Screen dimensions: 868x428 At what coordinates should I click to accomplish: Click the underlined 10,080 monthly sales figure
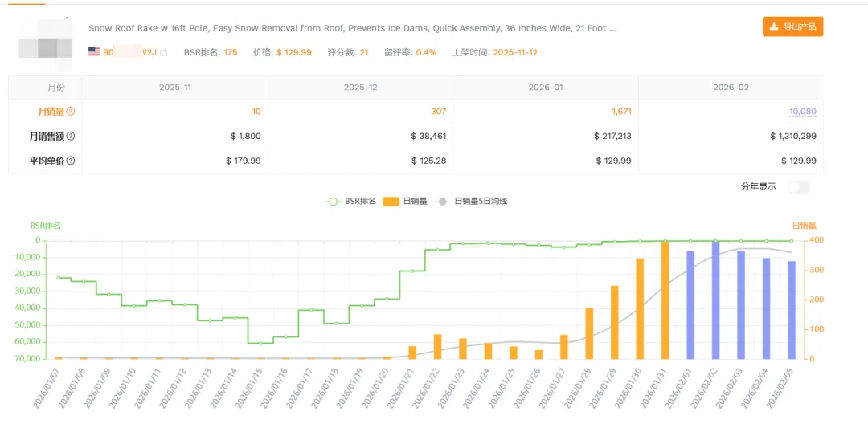point(802,112)
